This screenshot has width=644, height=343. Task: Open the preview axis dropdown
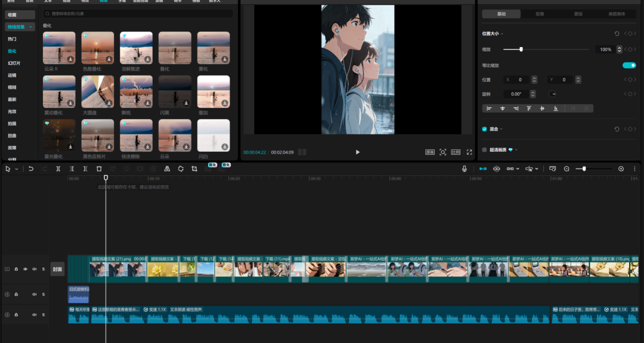[537, 169]
